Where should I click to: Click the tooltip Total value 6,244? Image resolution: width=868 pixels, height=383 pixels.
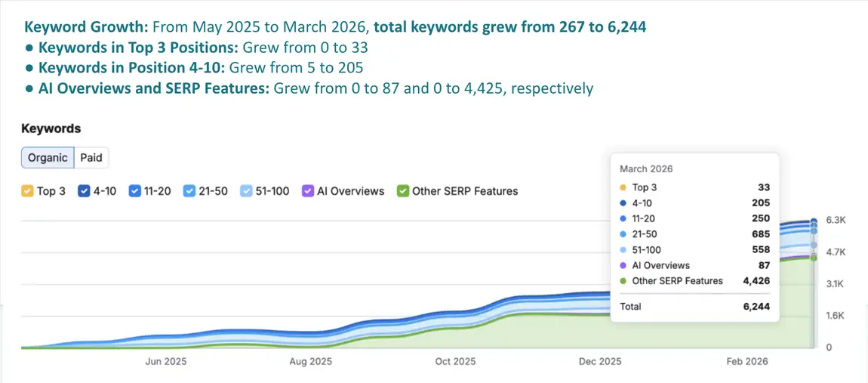point(757,307)
